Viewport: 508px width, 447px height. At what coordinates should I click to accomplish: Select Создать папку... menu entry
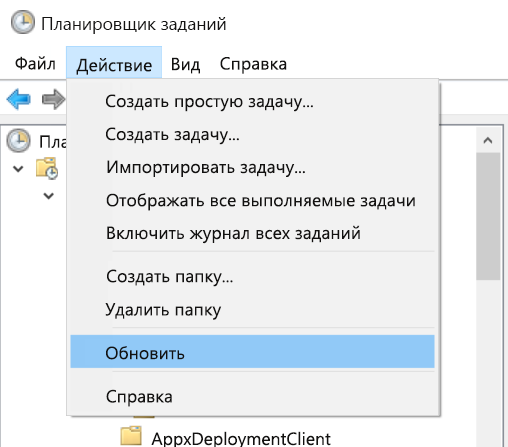tap(252, 276)
